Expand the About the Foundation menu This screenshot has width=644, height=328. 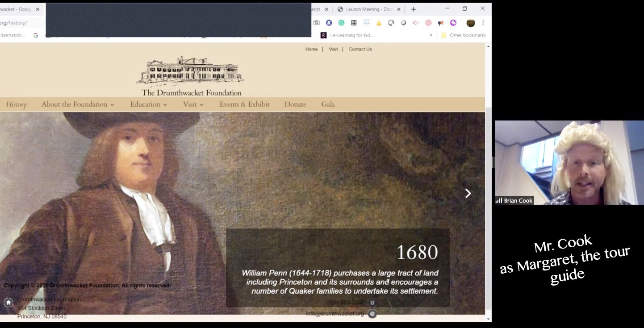tap(78, 104)
